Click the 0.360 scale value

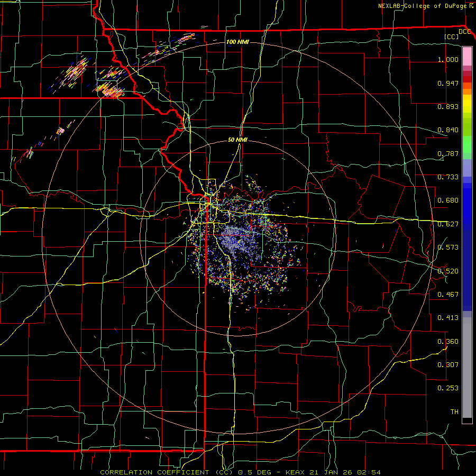click(x=448, y=342)
